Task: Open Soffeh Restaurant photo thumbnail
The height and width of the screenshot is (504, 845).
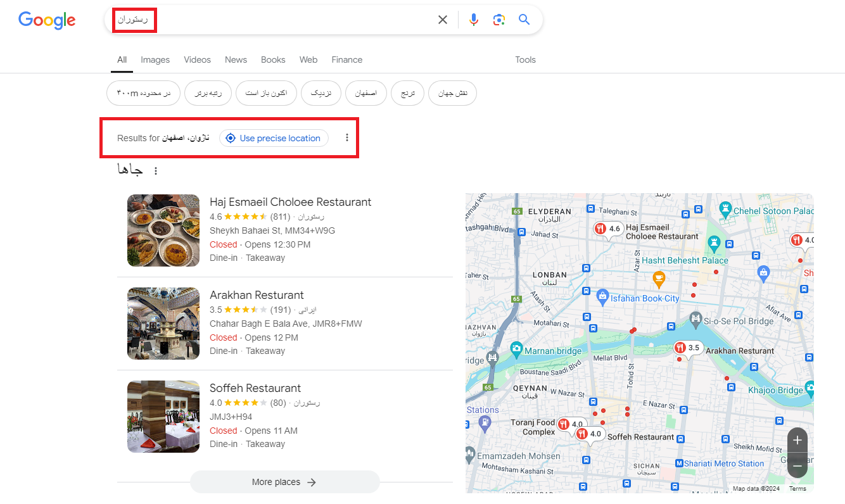Action: pyautogui.click(x=163, y=417)
